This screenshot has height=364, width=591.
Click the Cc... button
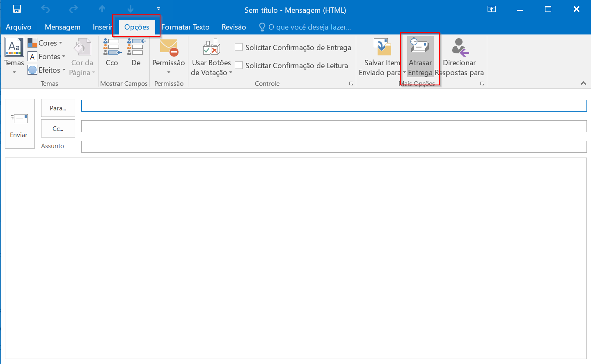(58, 128)
